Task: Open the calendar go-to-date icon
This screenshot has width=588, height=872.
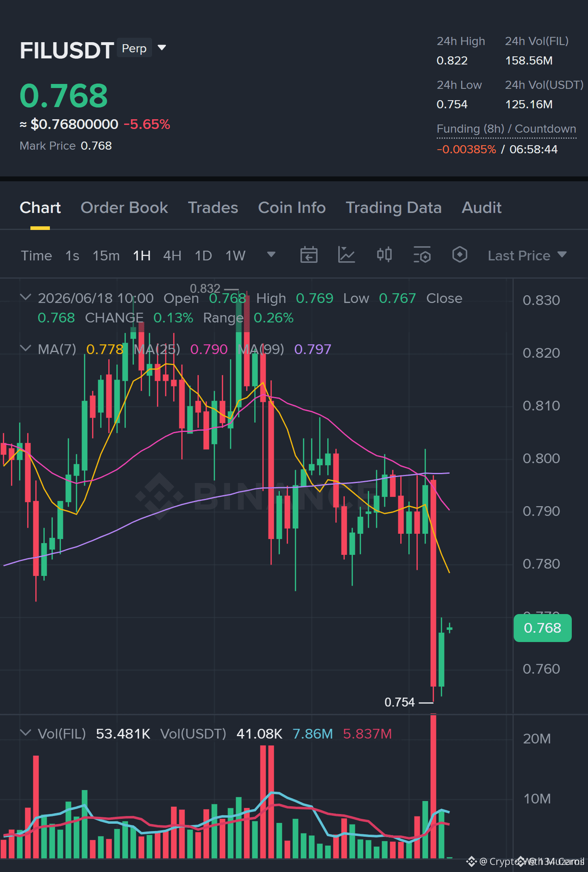Action: (x=309, y=255)
